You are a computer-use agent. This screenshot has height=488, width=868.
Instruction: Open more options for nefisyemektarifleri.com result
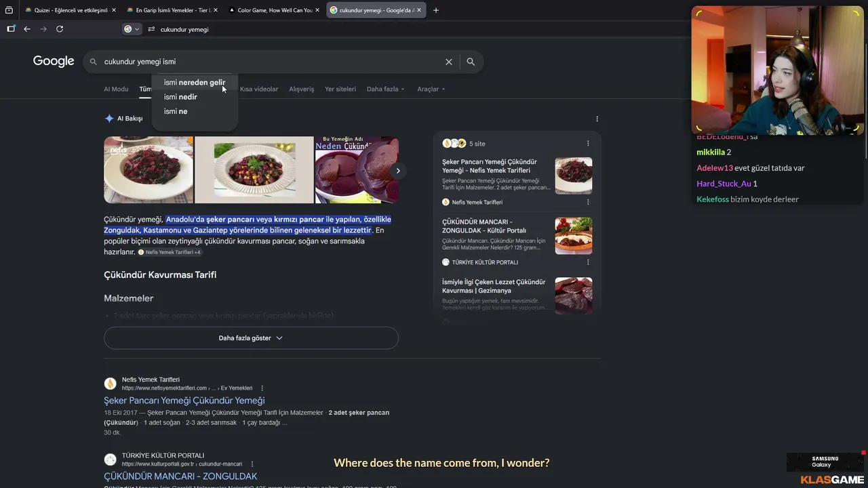(262, 388)
